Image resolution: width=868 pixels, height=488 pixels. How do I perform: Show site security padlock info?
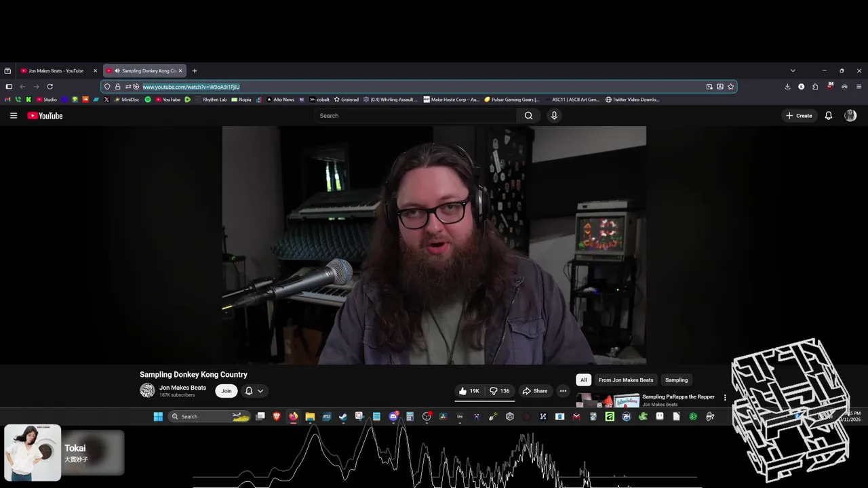117,87
